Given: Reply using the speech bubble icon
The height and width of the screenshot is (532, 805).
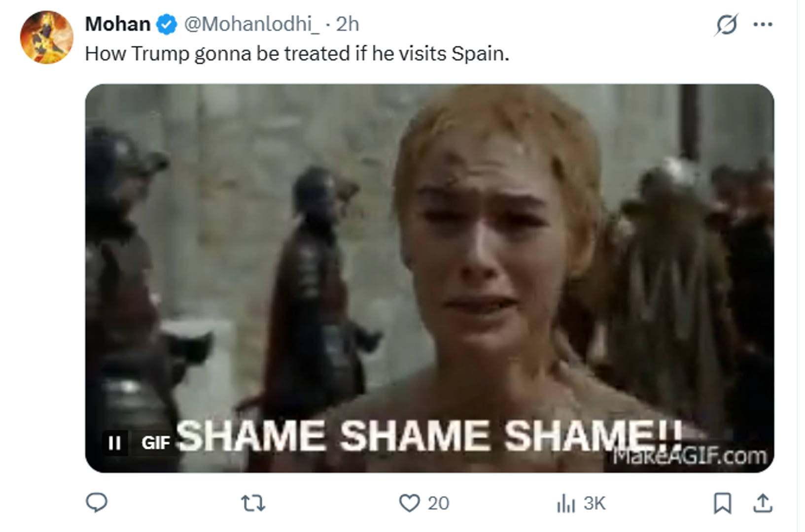Looking at the screenshot, I should tap(97, 503).
